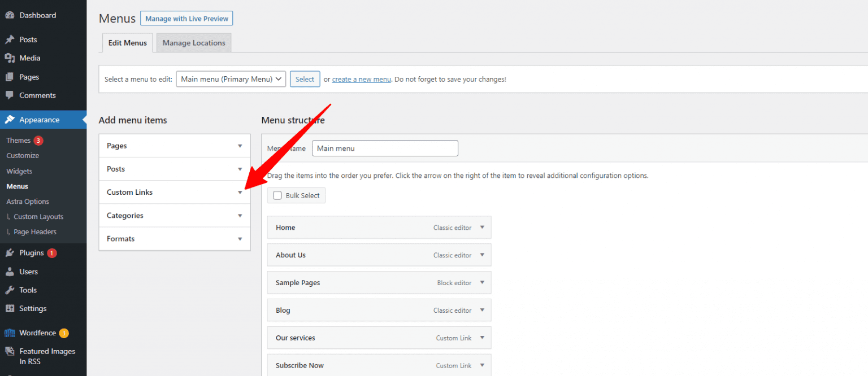This screenshot has width=868, height=376.
Task: Open the Users section icon
Action: [10, 272]
